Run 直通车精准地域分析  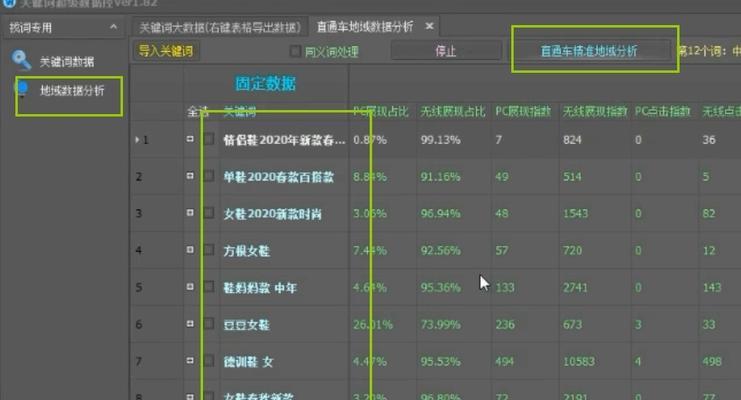pos(588,50)
